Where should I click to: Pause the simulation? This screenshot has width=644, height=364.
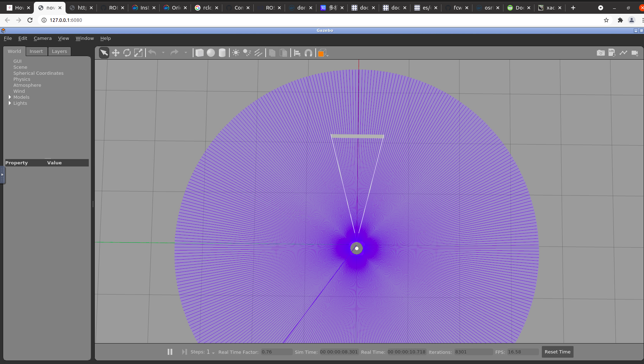170,352
